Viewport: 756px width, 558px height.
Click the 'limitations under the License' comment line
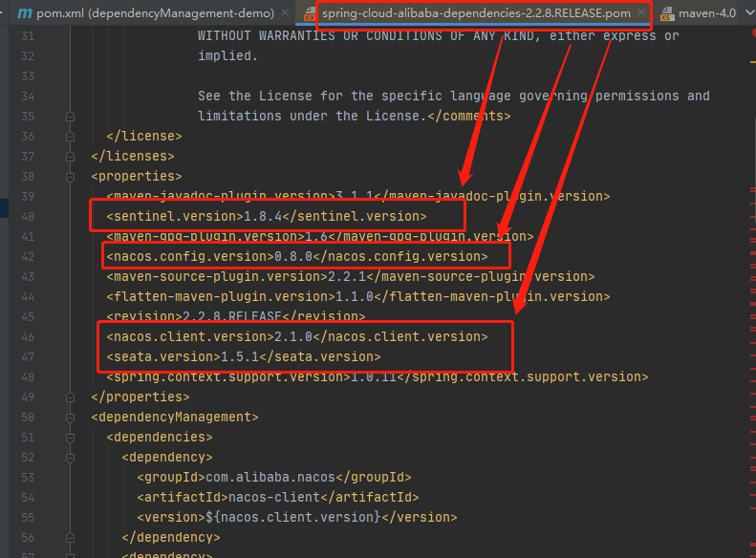(355, 117)
